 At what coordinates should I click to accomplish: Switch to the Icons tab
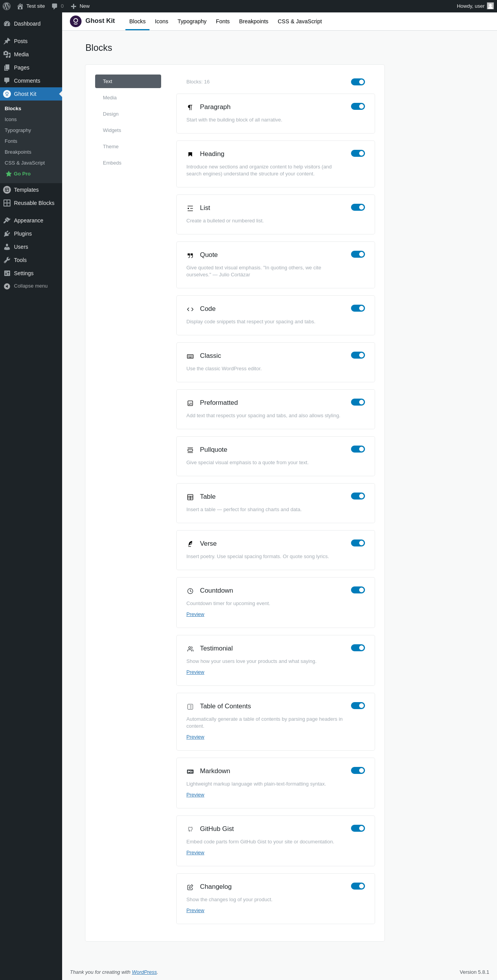click(162, 21)
